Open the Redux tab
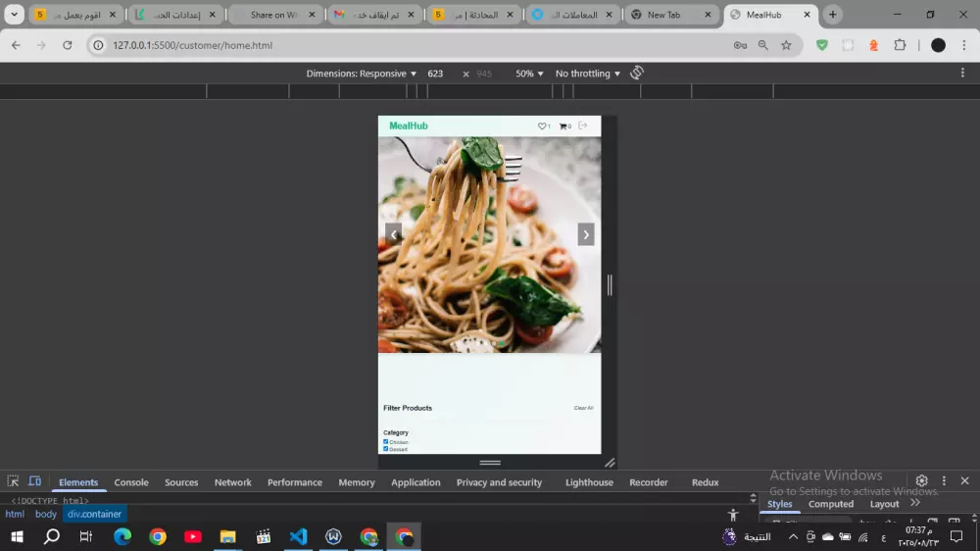Screen dimensions: 980x551 tap(705, 482)
